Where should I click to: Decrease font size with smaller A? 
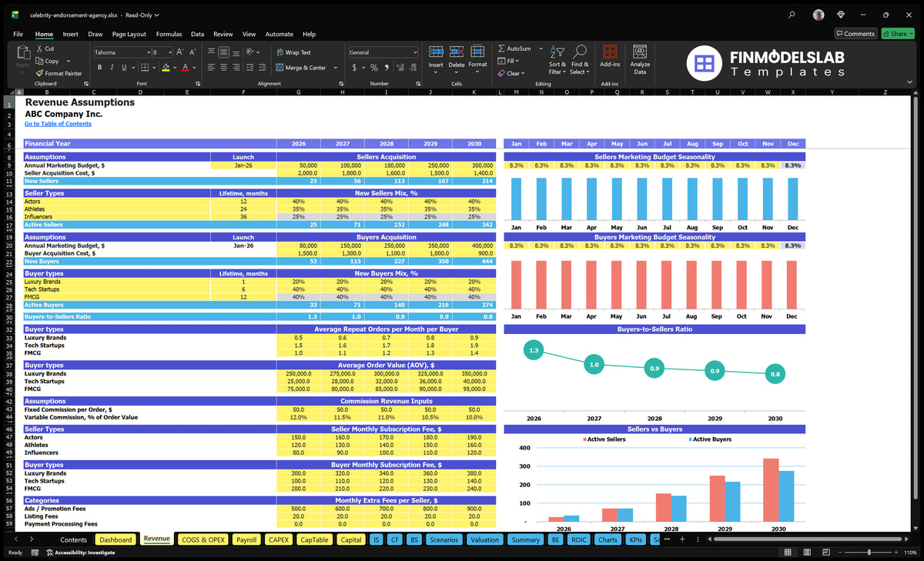192,52
